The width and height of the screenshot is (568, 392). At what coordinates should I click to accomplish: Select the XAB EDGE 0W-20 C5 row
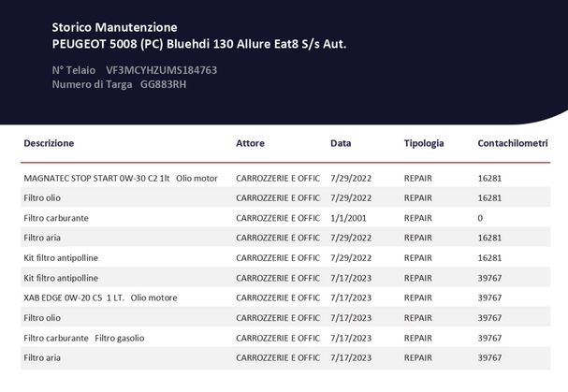click(x=285, y=298)
